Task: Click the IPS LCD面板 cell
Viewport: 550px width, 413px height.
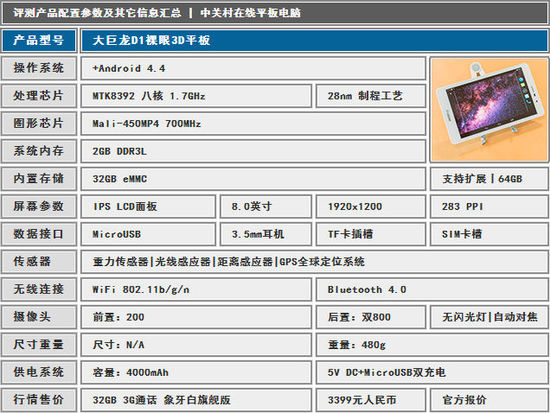Action: (x=148, y=206)
